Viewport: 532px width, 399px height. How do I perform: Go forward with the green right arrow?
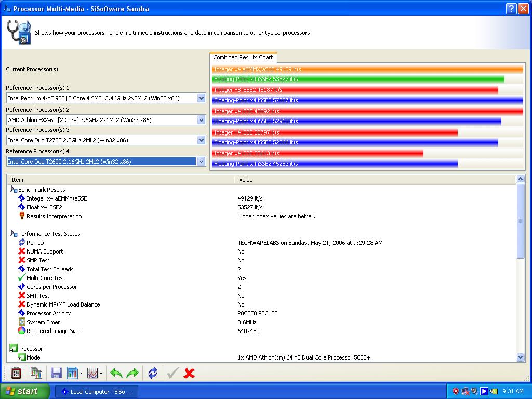coord(132,373)
